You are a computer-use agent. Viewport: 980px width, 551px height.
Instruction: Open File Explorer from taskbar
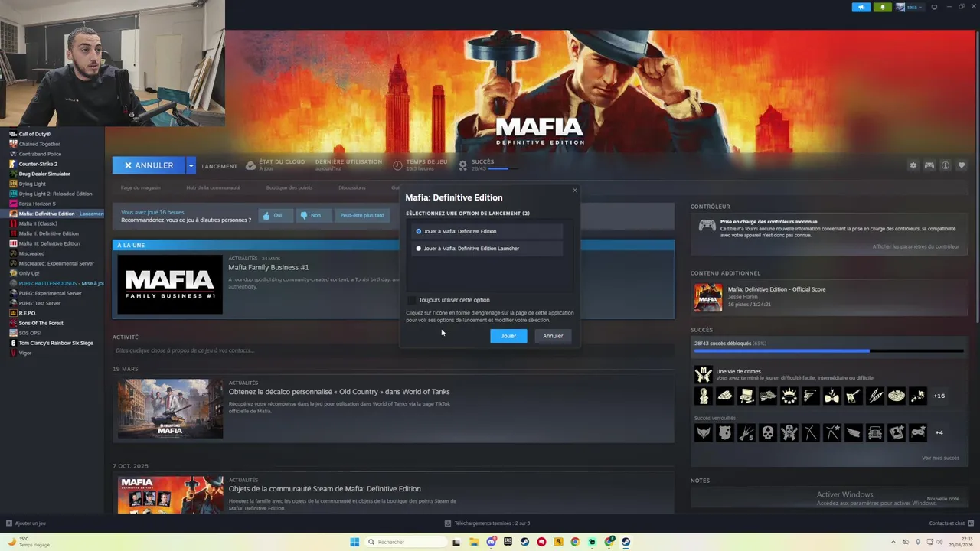(474, 542)
